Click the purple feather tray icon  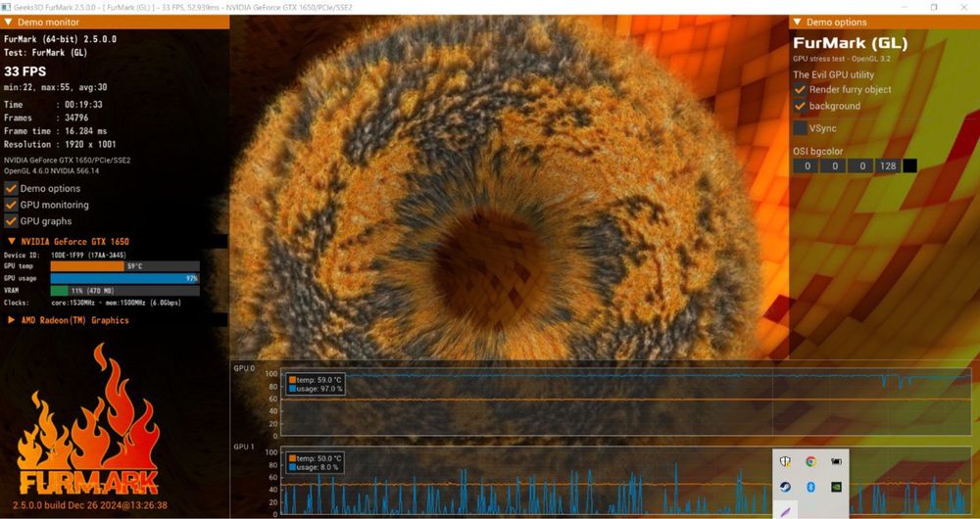[785, 511]
